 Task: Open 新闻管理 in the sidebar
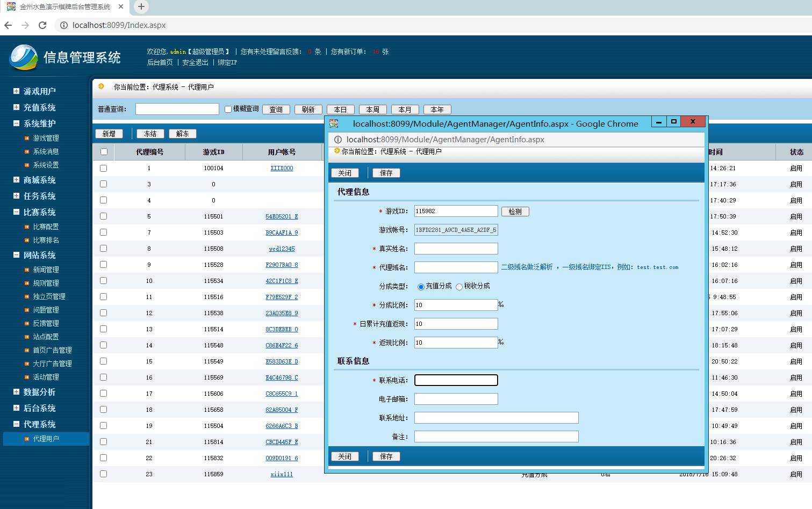[x=46, y=270]
